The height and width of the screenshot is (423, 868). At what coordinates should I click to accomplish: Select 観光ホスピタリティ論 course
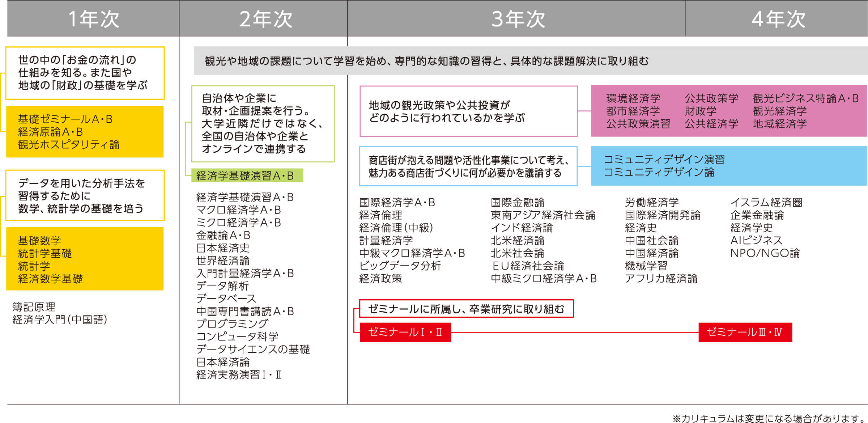point(69,144)
